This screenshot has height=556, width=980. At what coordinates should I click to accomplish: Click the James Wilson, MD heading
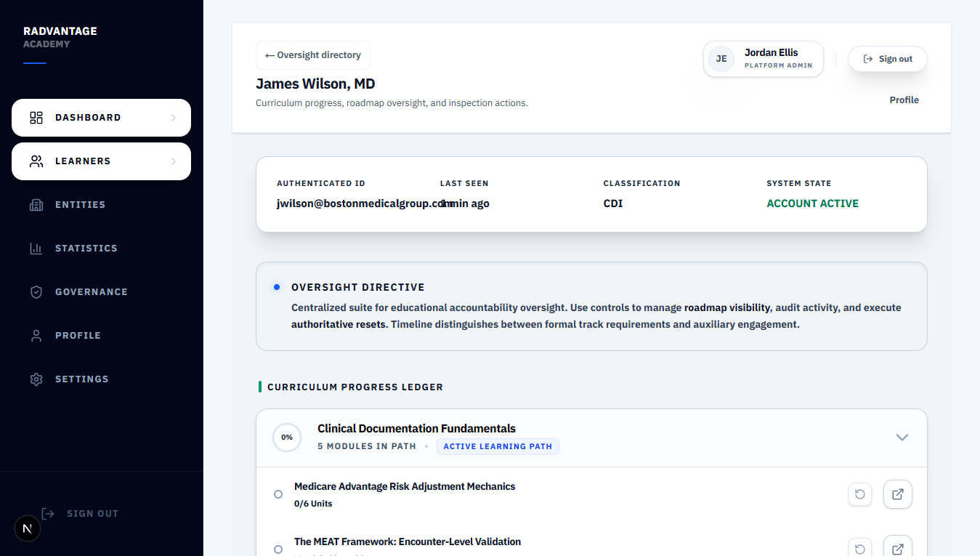(315, 84)
